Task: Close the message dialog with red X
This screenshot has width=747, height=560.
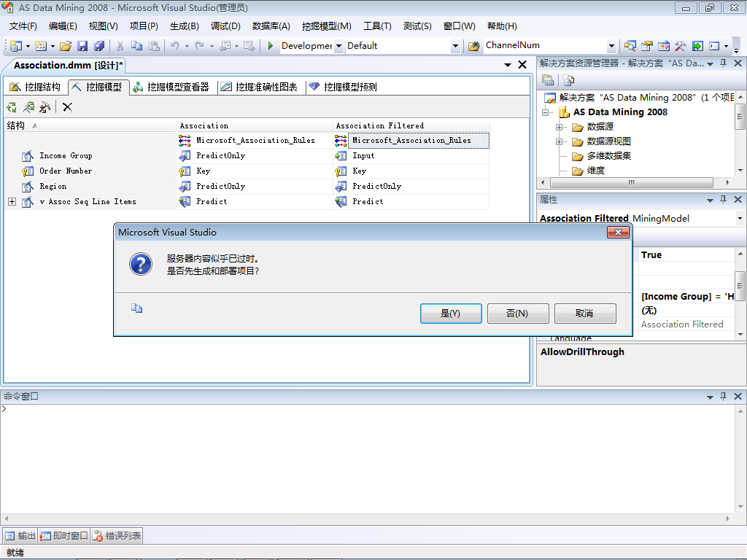Action: 619,232
